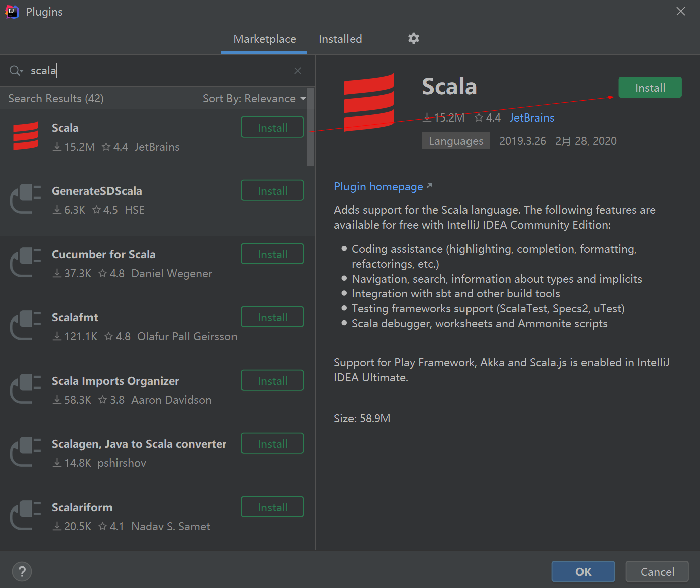The width and height of the screenshot is (700, 588).
Task: Click the Search Results (42) header text
Action: [x=56, y=98]
